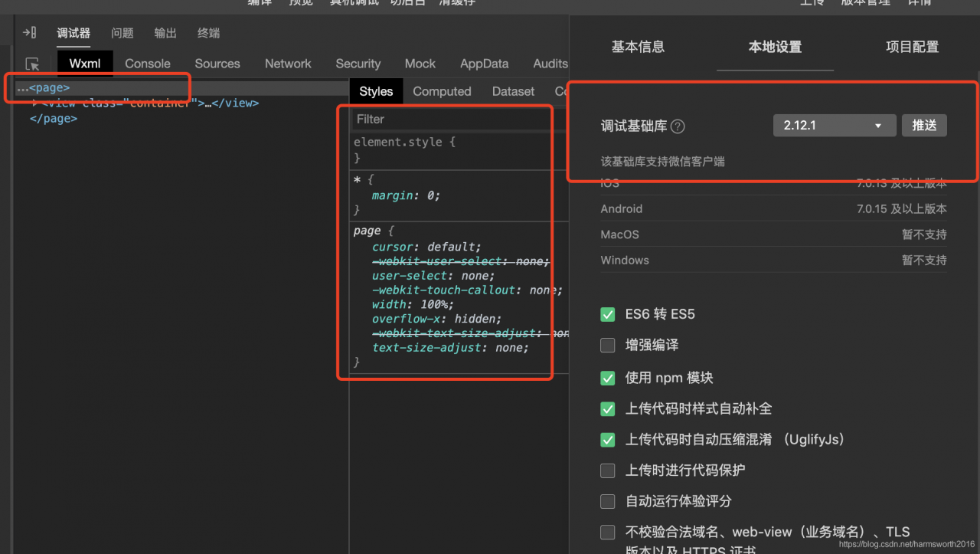Open the 项目配置 tab
The height and width of the screenshot is (554, 980).
coord(912,47)
